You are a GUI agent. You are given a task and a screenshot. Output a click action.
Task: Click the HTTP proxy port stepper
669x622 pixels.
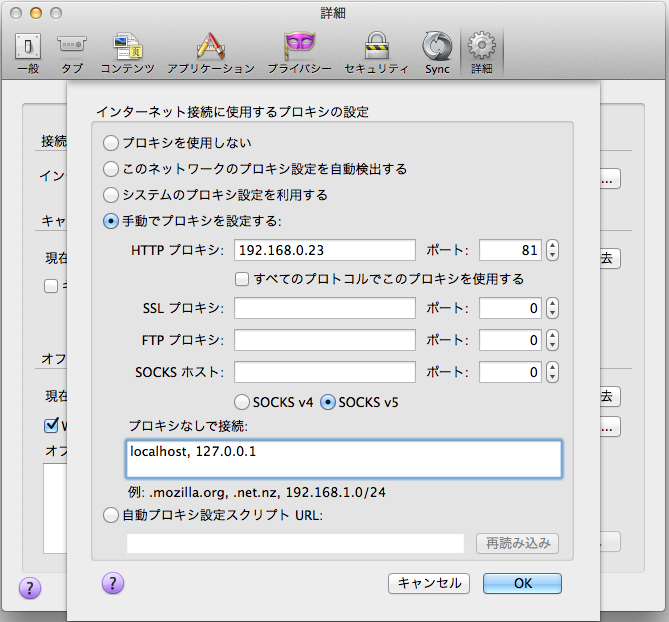552,250
